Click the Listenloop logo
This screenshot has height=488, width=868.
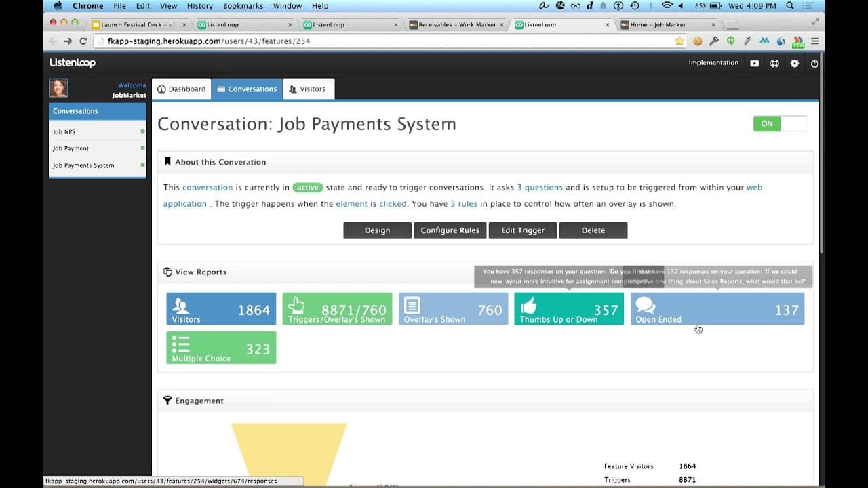[x=73, y=62]
